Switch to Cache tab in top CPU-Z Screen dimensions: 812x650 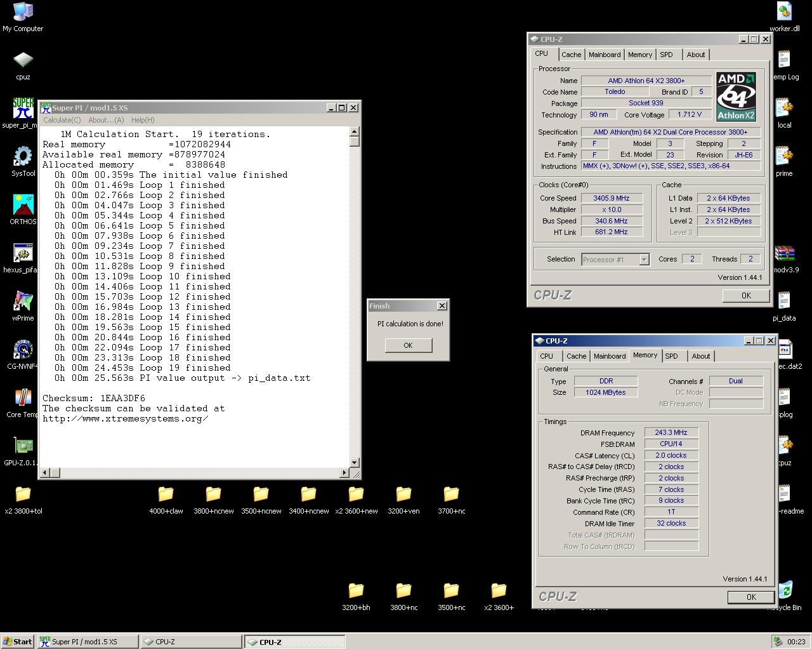tap(571, 55)
